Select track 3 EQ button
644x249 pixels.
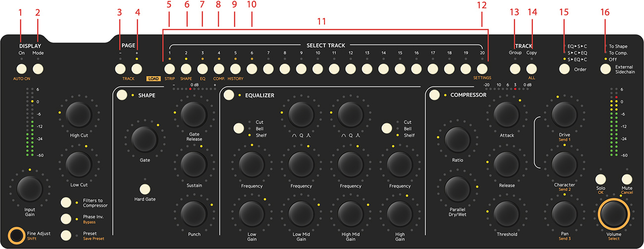pyautogui.click(x=202, y=68)
